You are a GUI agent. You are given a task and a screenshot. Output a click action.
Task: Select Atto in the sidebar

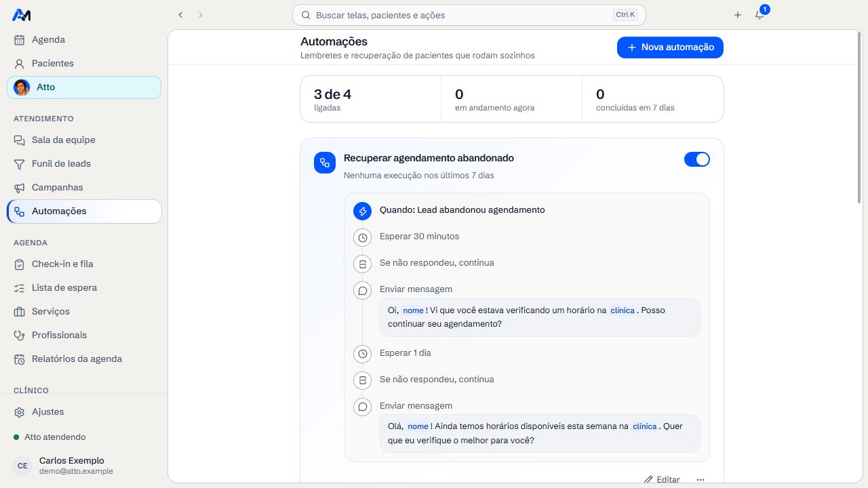(84, 87)
